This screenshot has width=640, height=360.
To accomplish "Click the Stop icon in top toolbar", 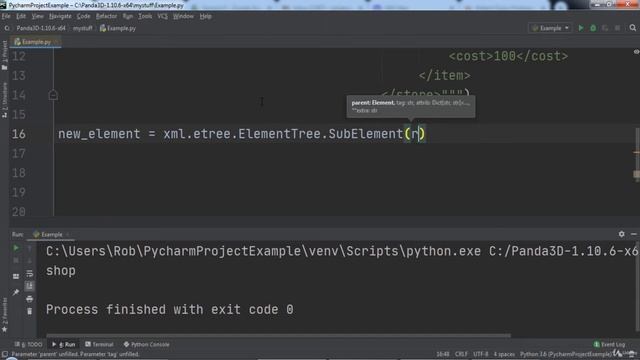I will (x=617, y=28).
